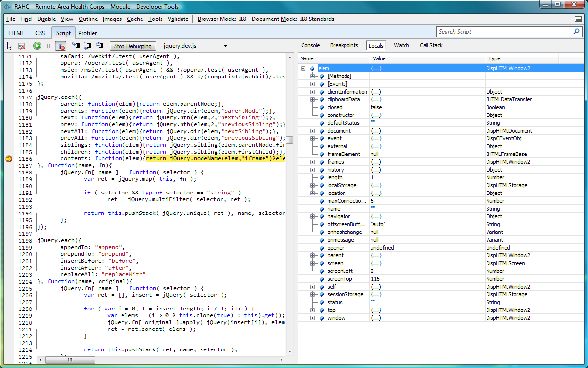The height and width of the screenshot is (368, 588).
Task: Click the Clear Browser Cache icon
Action: 22,46
